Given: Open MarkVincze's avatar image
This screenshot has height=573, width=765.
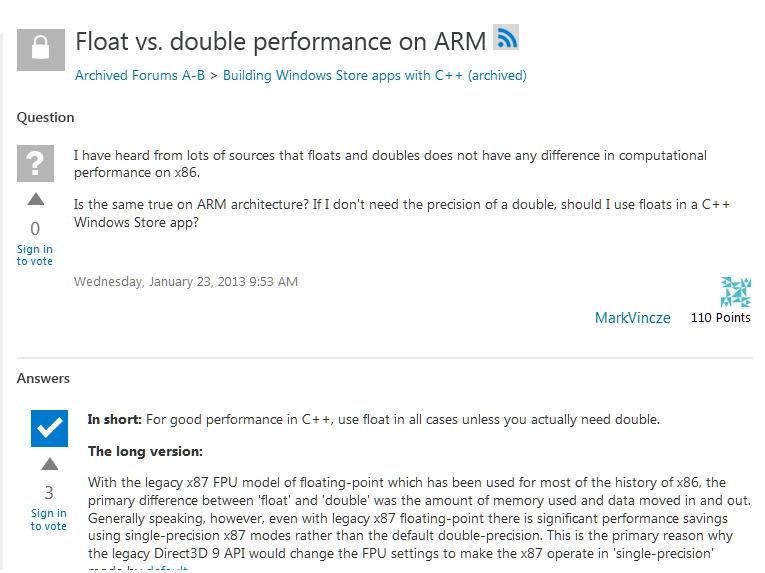Looking at the screenshot, I should pos(736,292).
